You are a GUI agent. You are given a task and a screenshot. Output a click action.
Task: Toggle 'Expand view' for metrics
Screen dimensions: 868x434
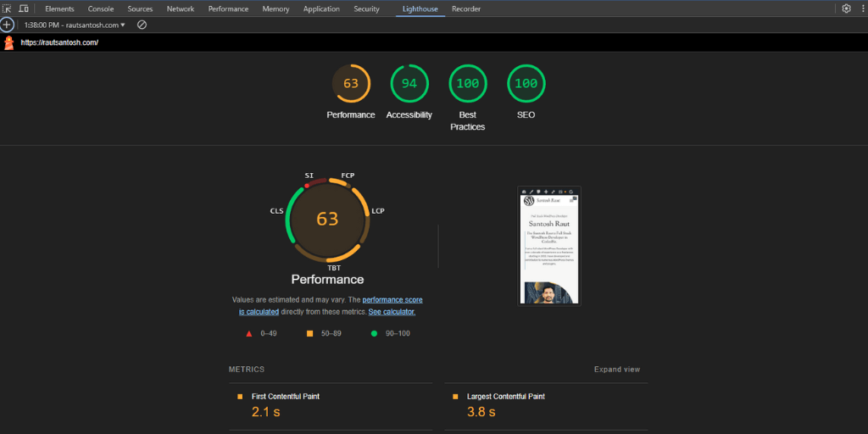coord(617,370)
